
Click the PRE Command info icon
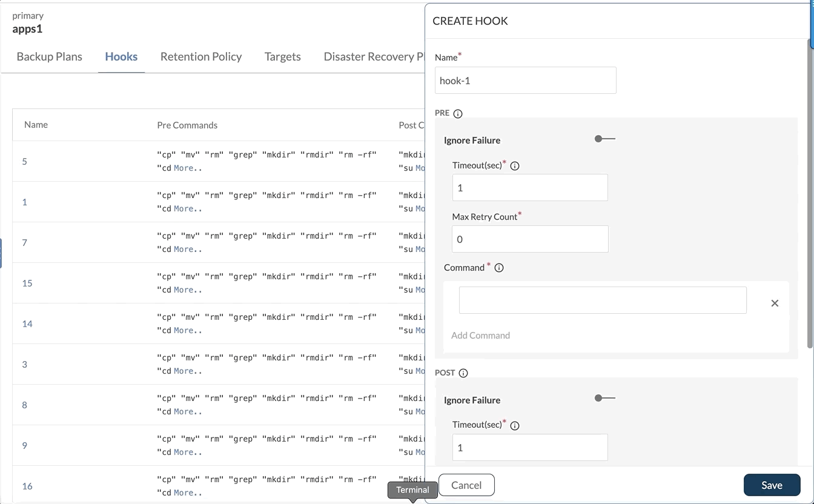[x=499, y=267]
